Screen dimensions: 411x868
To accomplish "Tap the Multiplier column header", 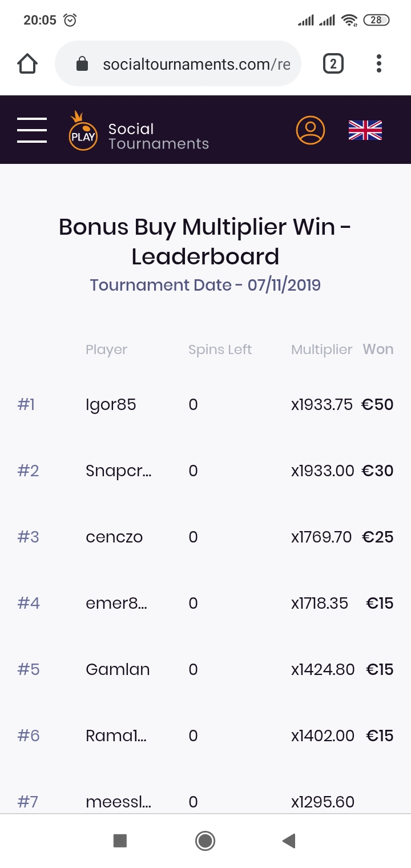I will (321, 349).
